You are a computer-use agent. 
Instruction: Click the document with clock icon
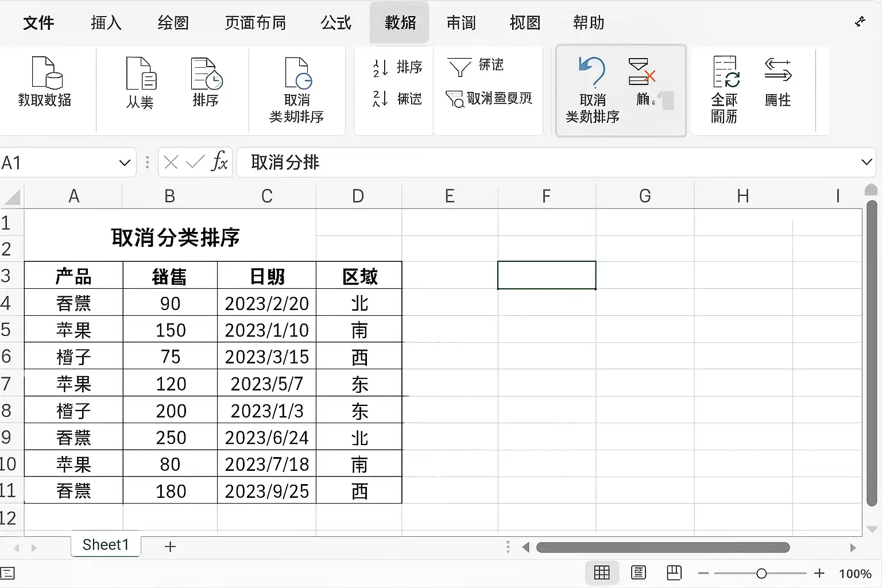click(x=206, y=73)
